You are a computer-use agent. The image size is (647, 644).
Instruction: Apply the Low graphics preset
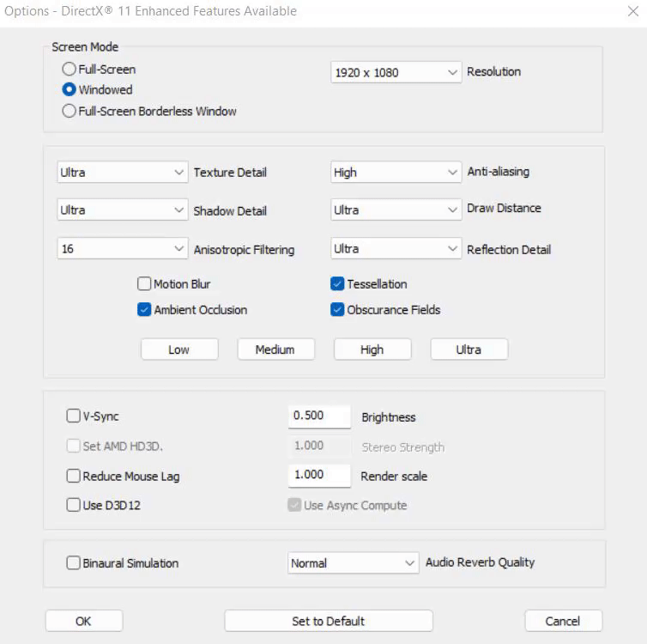(179, 349)
